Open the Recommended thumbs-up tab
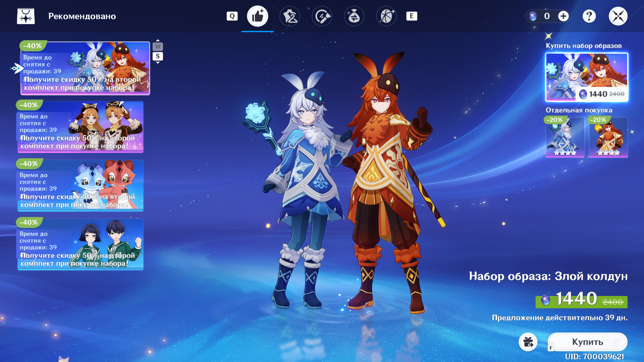Screen dimensions: 644x362 click(x=258, y=16)
